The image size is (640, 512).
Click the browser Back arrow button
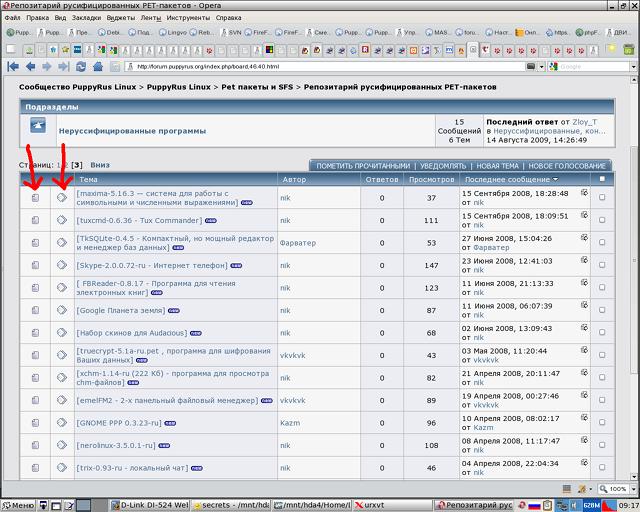(30, 66)
